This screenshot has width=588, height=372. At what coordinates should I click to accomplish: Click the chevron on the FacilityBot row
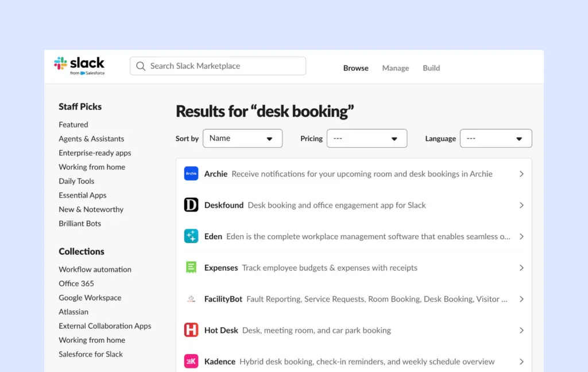pos(521,299)
